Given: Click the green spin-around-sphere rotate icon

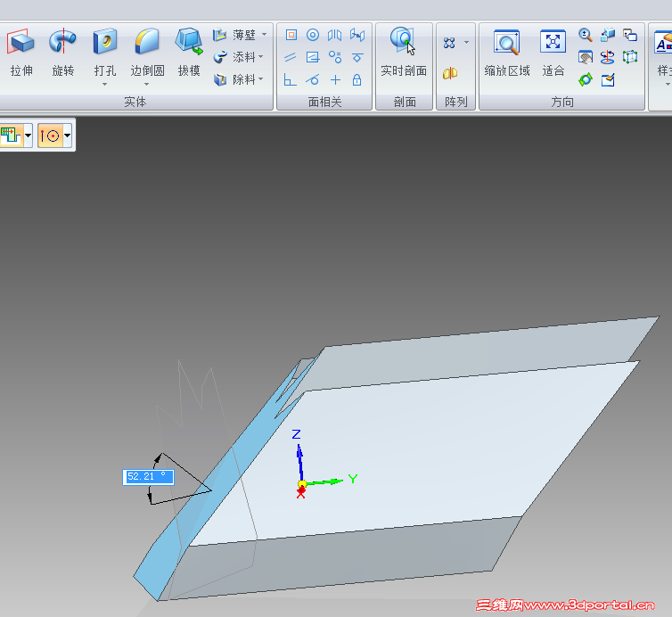Looking at the screenshot, I should point(586,79).
